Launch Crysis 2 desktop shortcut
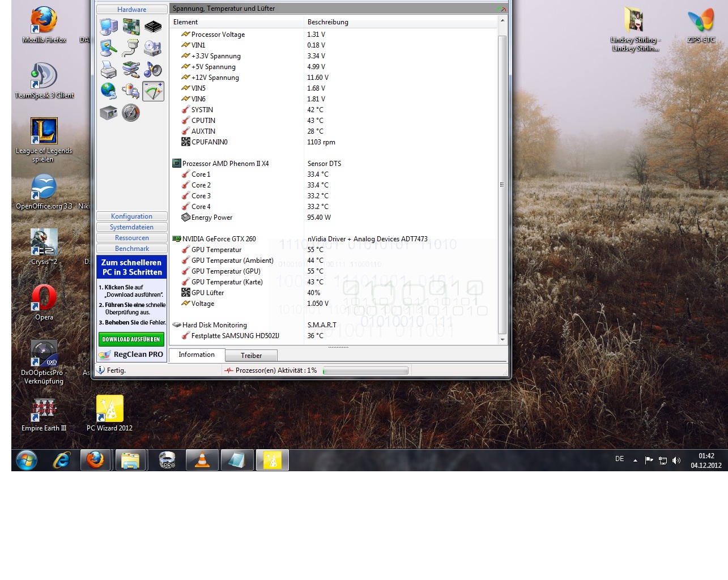Viewport: 728px width, 580px height. 44,247
